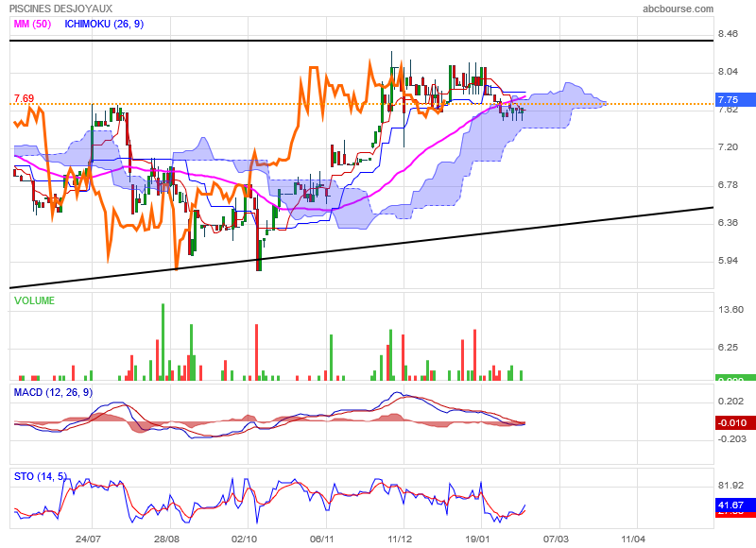This screenshot has height=548, width=756.
Task: Click the 28/08 date label
Action: (x=166, y=539)
